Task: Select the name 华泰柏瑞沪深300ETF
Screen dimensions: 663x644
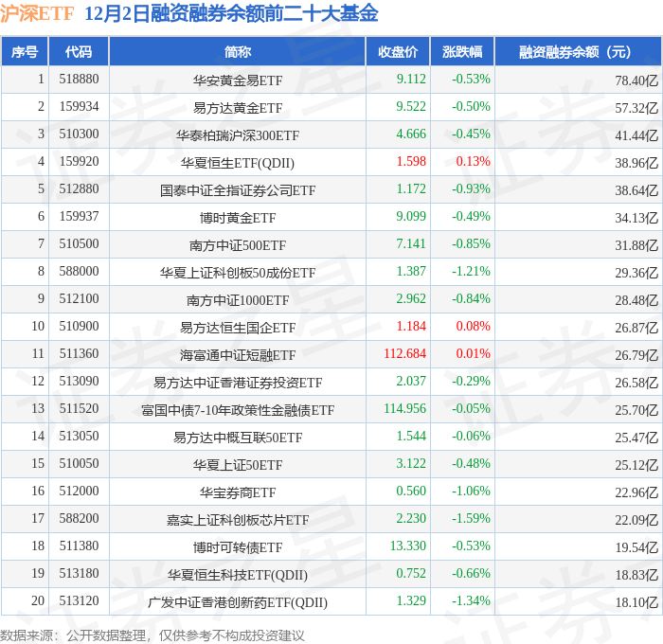Action: (238, 135)
